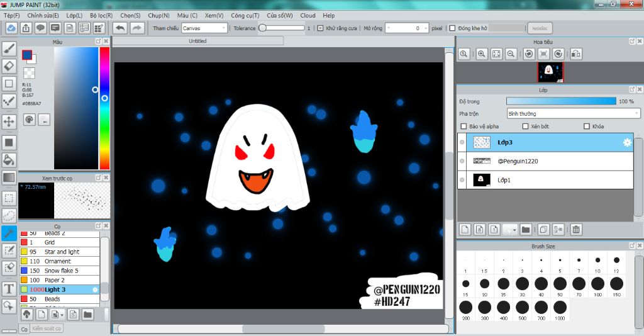The image size is (644, 336).
Task: Select the rectangular Selection tool
Action: click(x=9, y=198)
